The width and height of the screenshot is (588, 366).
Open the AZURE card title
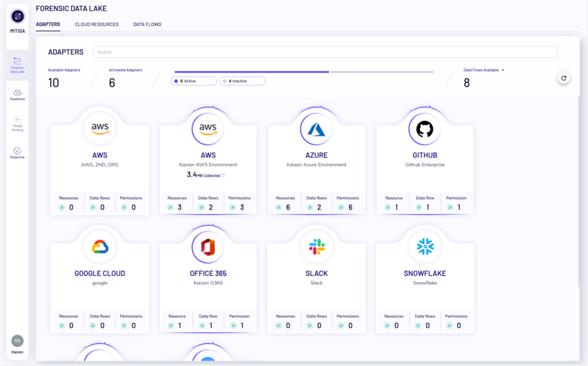point(317,155)
